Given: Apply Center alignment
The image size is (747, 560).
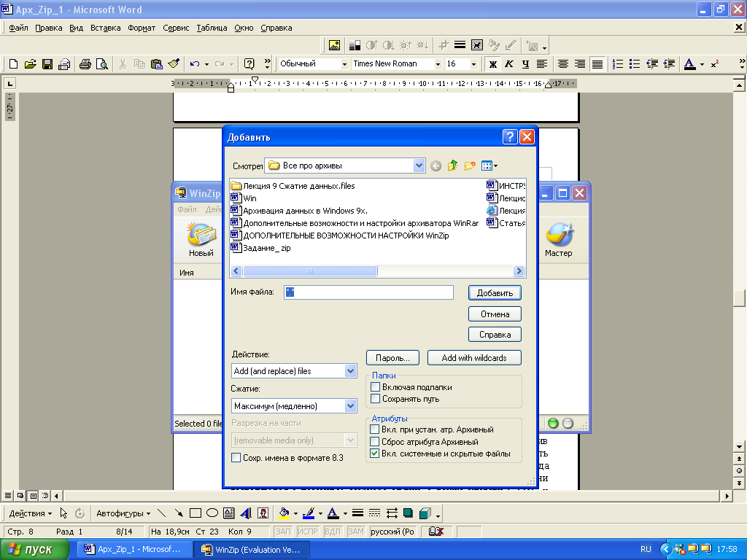Looking at the screenshot, I should pyautogui.click(x=563, y=64).
